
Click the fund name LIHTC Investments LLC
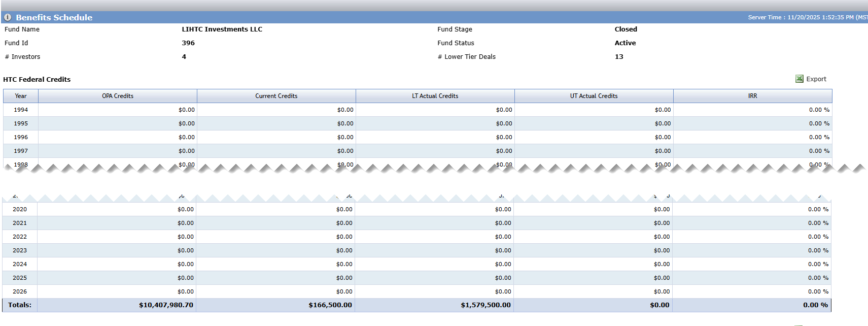(x=222, y=29)
